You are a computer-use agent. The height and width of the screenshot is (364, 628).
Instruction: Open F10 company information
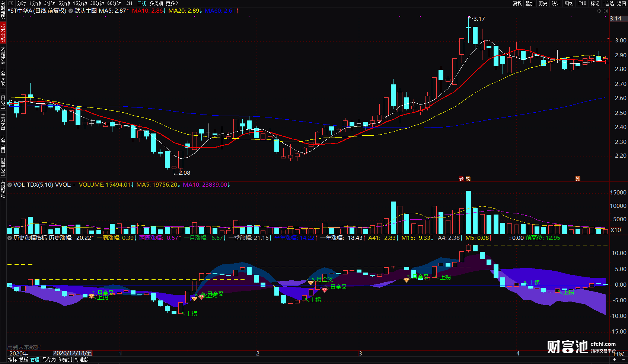(582, 3)
